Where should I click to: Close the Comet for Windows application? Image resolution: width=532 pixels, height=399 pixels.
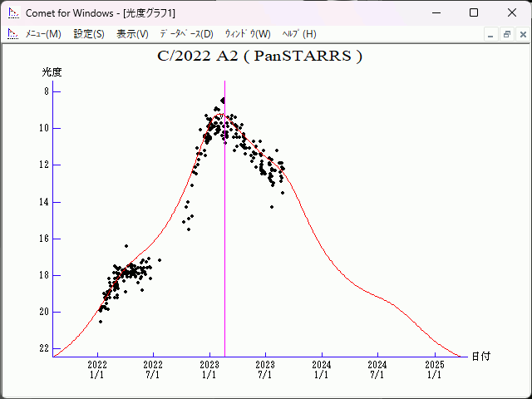pyautogui.click(x=512, y=13)
